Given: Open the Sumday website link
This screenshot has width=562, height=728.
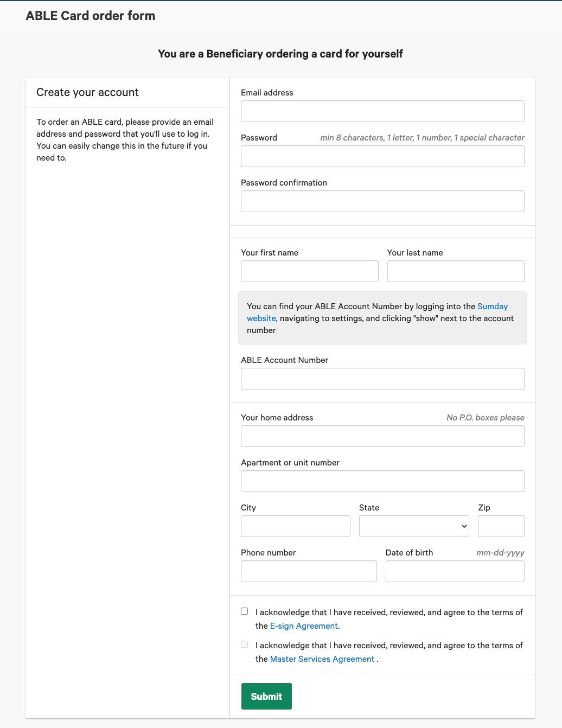Looking at the screenshot, I should (x=492, y=306).
